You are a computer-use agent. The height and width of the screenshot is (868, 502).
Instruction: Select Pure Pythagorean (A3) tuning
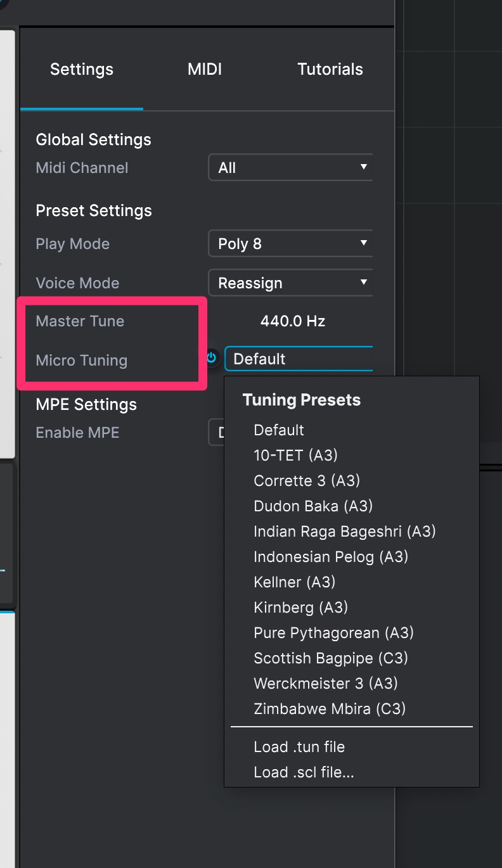coord(333,633)
